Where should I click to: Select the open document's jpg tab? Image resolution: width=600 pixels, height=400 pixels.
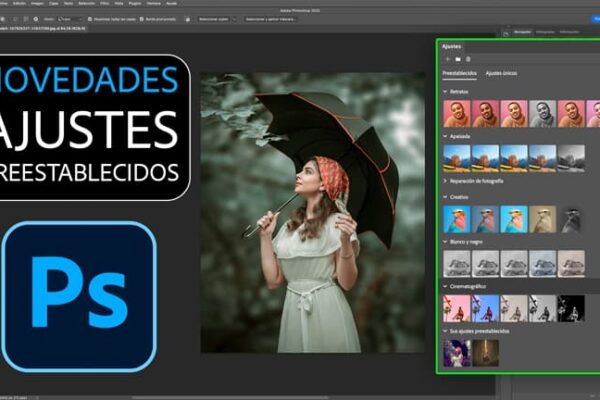tap(43, 29)
